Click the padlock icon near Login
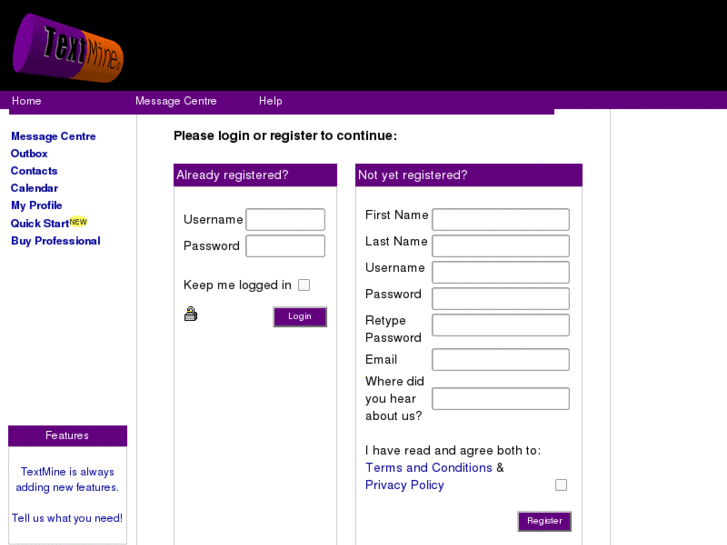The height and width of the screenshot is (545, 727). [x=191, y=314]
